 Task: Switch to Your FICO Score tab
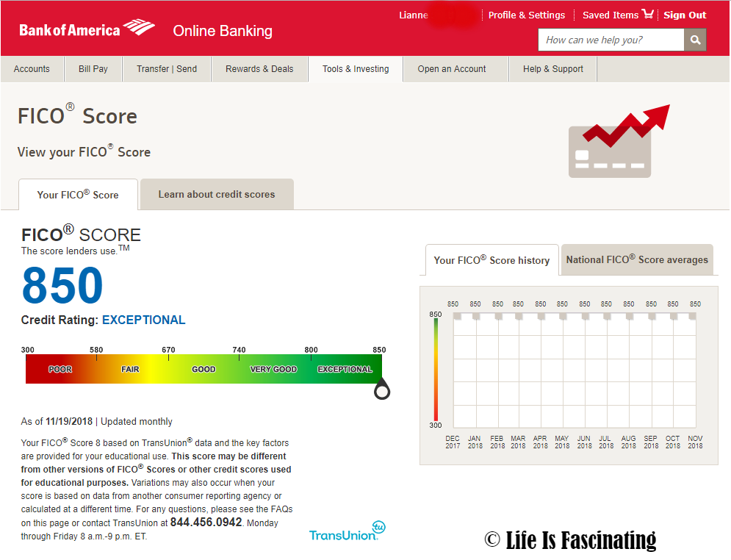click(x=78, y=195)
